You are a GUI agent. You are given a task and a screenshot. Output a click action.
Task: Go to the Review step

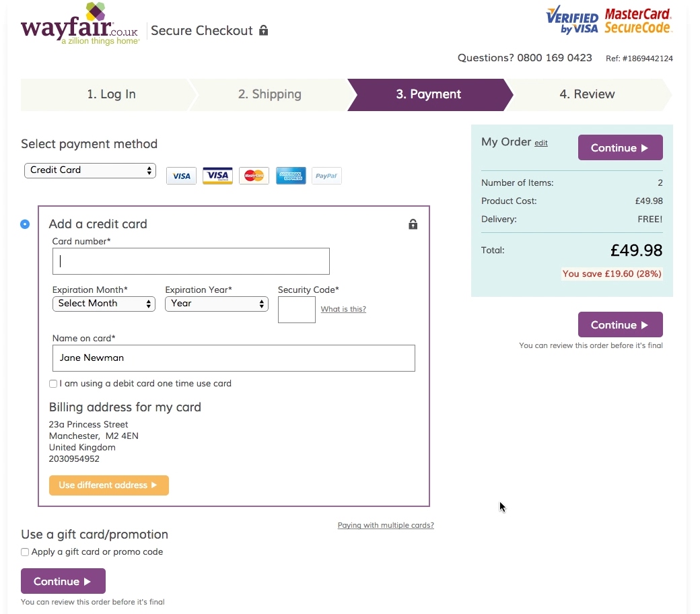tap(588, 94)
